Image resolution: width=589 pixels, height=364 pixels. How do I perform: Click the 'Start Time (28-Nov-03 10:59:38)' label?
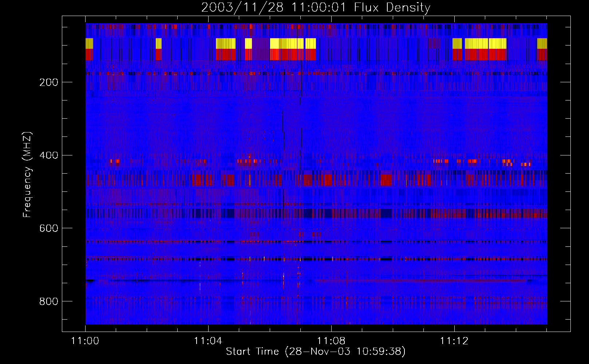click(x=316, y=352)
